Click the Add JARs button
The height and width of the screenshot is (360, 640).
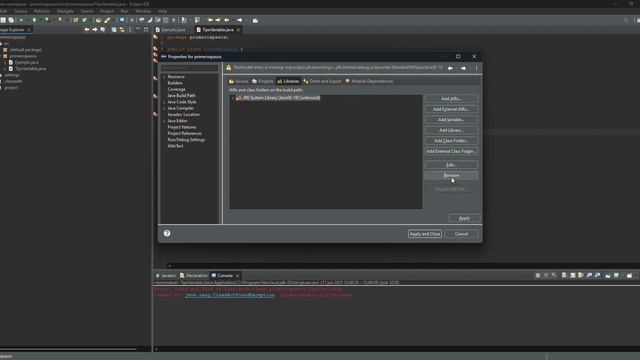tap(451, 99)
